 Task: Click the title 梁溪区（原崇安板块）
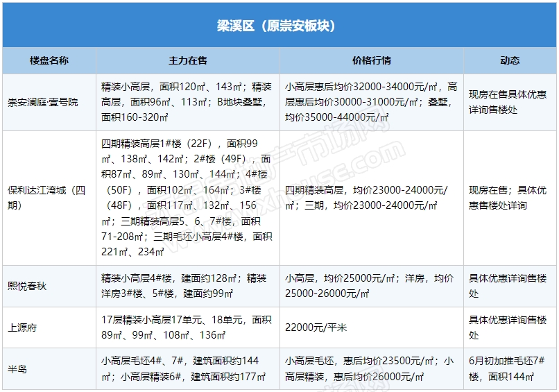point(276,26)
